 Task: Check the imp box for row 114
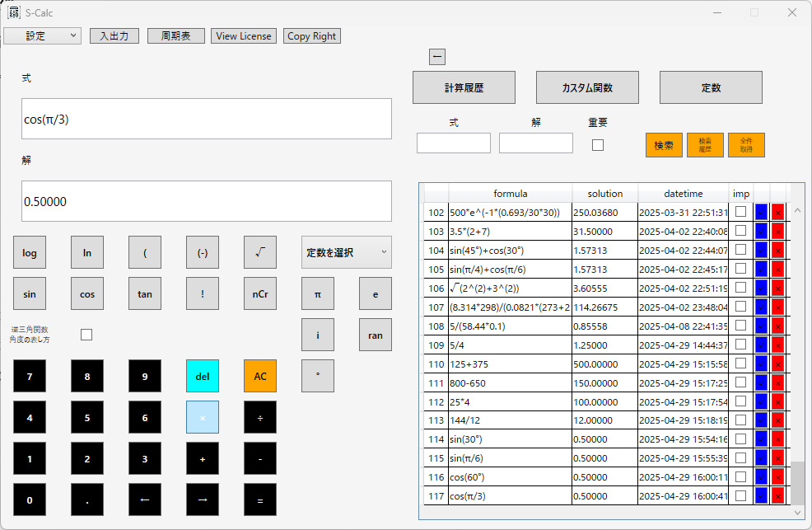tap(741, 439)
